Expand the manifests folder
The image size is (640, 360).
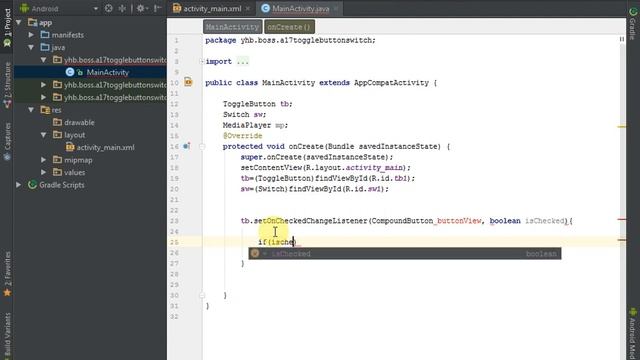(31, 35)
